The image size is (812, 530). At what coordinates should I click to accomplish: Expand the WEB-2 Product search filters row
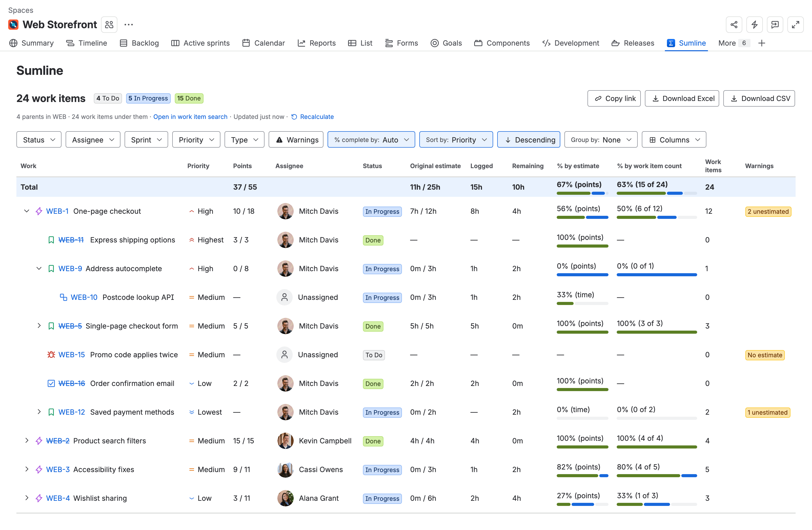click(27, 441)
